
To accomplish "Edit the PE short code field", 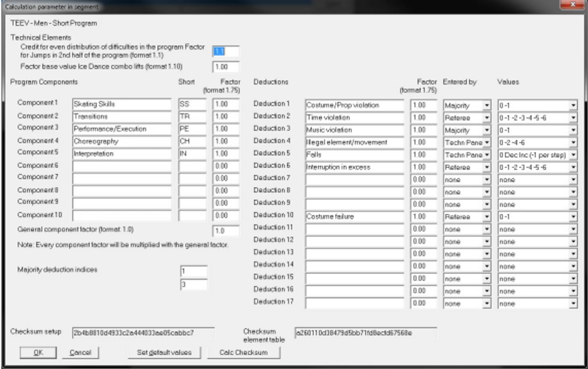I will pos(192,129).
